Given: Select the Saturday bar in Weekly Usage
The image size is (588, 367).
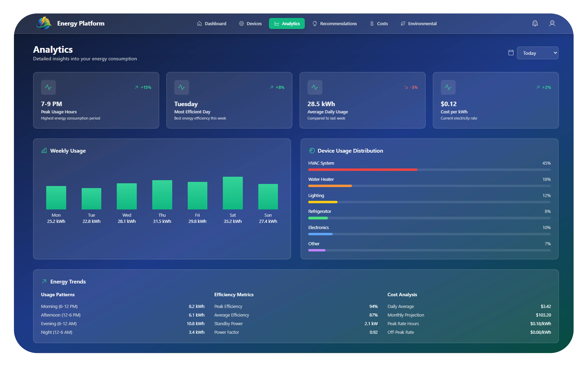Looking at the screenshot, I should coord(233,193).
